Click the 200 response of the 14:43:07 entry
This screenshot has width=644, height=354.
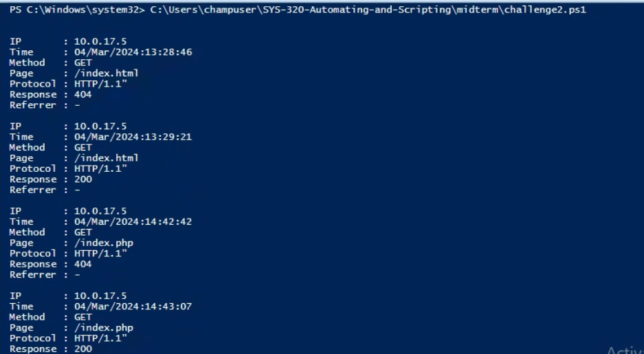tap(82, 349)
